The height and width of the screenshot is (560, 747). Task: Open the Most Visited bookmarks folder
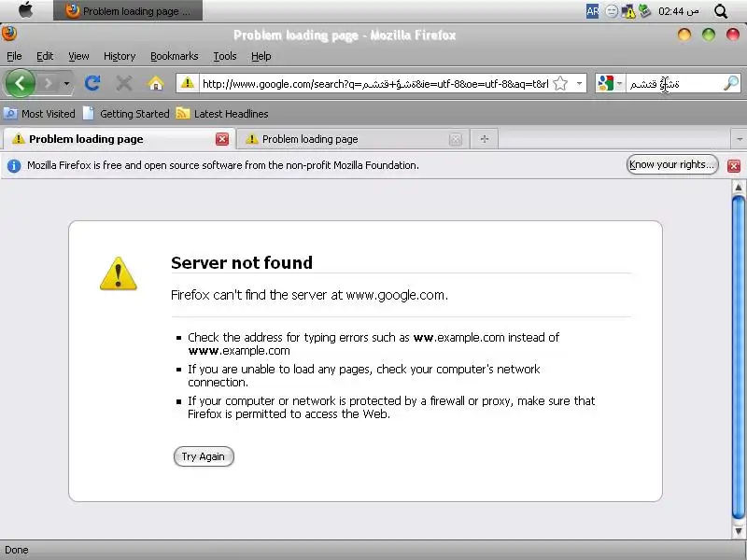pos(39,114)
